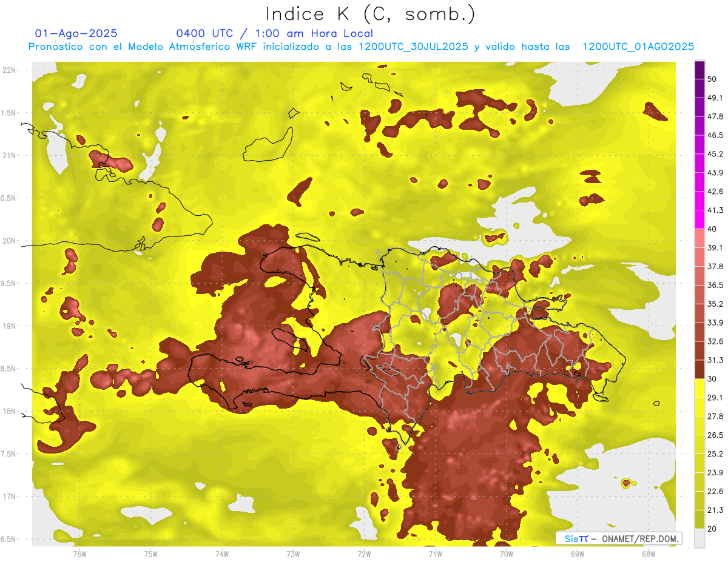
Task: Click the color bar value "33.9"
Action: click(715, 323)
